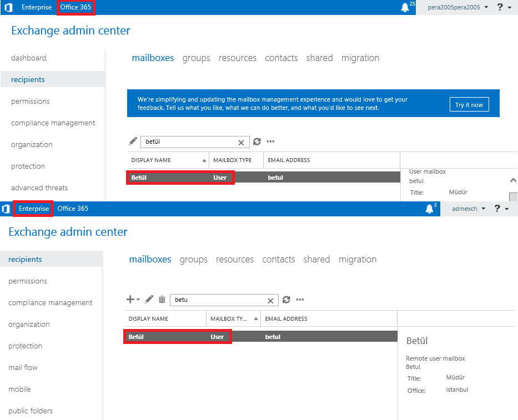Image resolution: width=518 pixels, height=420 pixels.
Task: Select Enterprise tab in upper header
Action: (x=37, y=7)
